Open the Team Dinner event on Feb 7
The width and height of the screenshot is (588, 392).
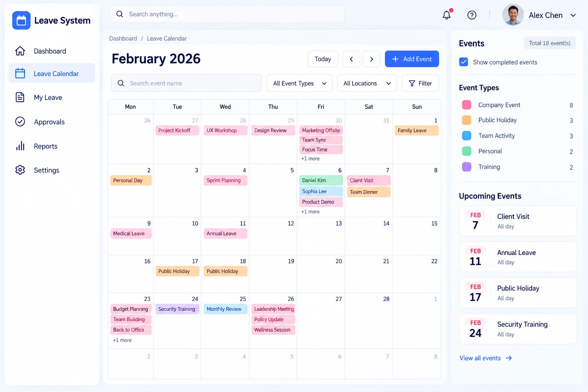pyautogui.click(x=369, y=192)
